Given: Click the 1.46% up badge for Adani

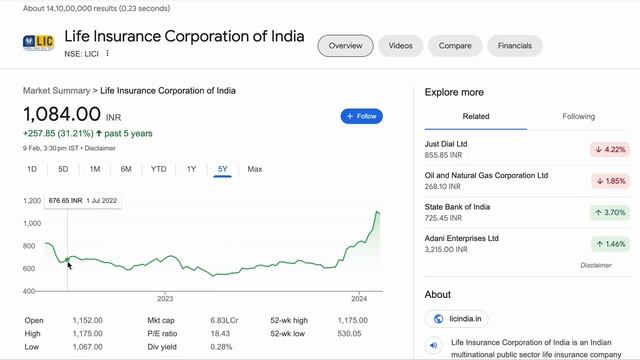Looking at the screenshot, I should point(610,244).
